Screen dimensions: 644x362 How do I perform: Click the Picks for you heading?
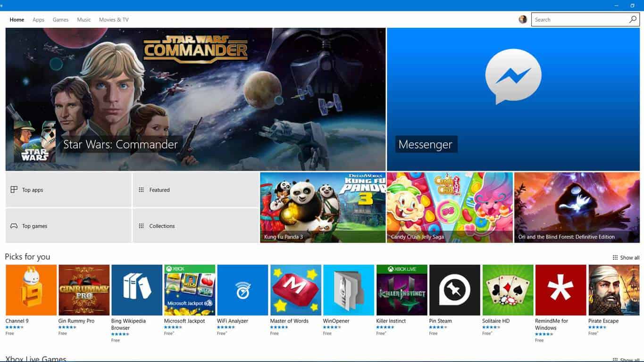pos(27,257)
